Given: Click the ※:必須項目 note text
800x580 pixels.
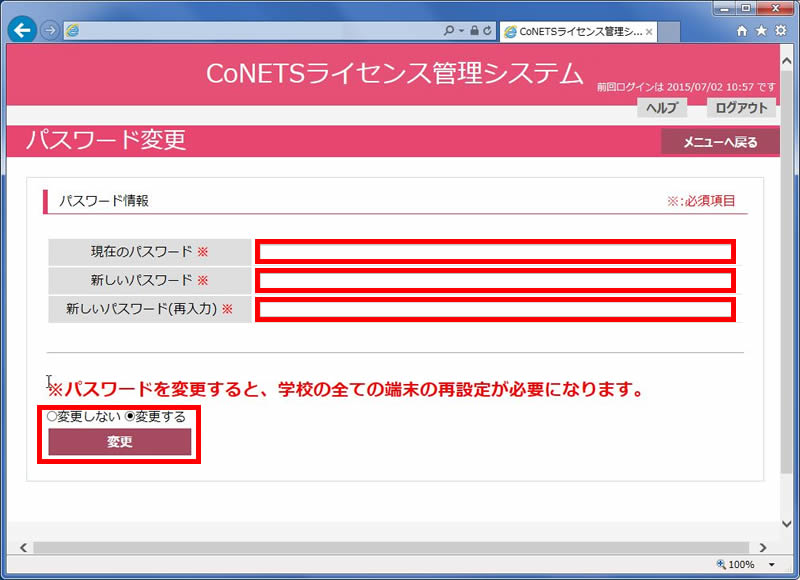Looking at the screenshot, I should click(701, 200).
